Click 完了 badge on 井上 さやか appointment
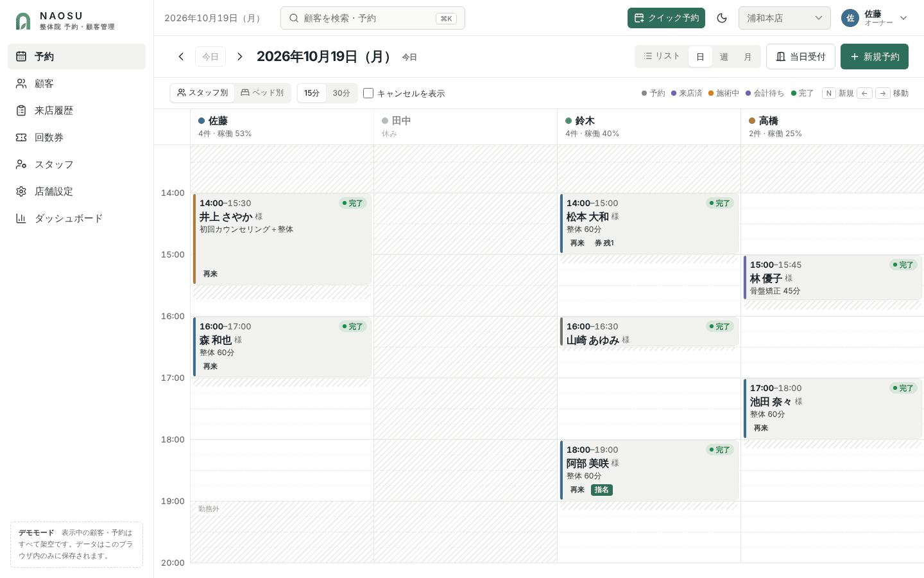This screenshot has width=924, height=578. 353,203
